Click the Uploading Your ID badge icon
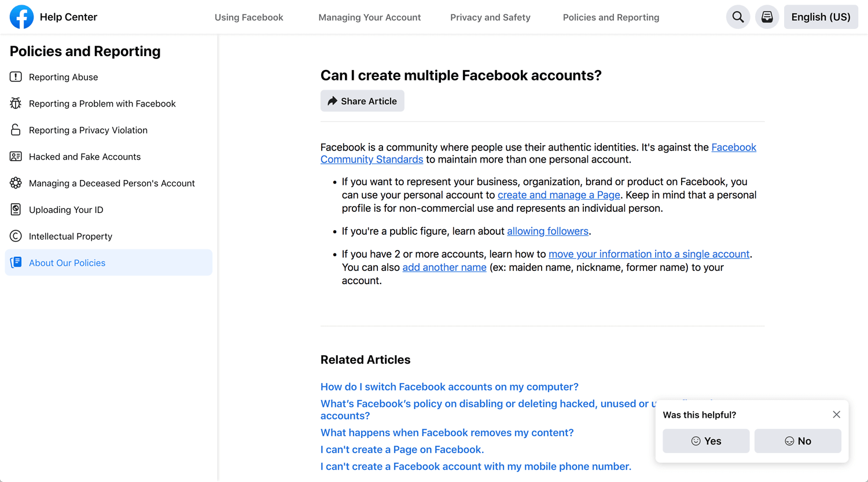This screenshot has height=482, width=868. point(16,209)
